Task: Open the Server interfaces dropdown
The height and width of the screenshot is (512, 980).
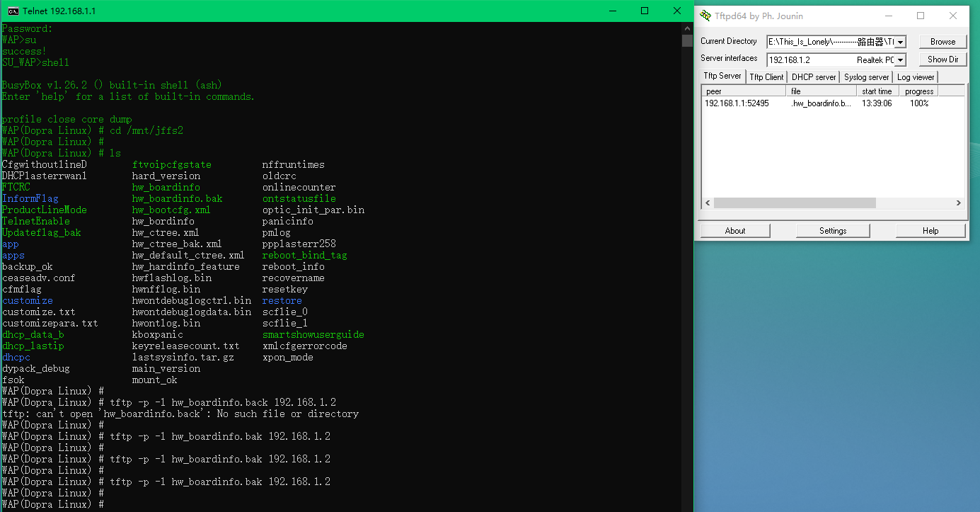Action: point(901,60)
